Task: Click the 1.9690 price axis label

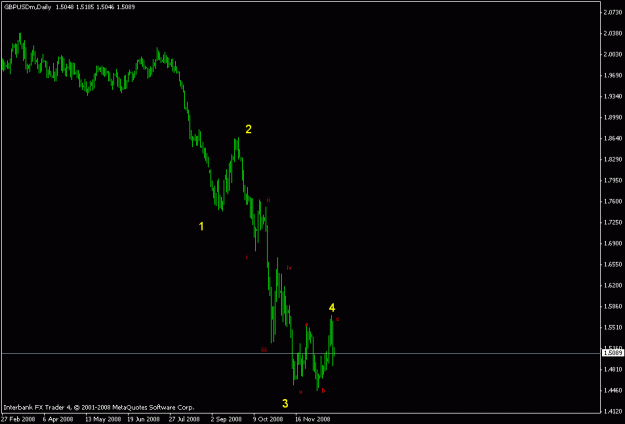Action: [x=613, y=75]
